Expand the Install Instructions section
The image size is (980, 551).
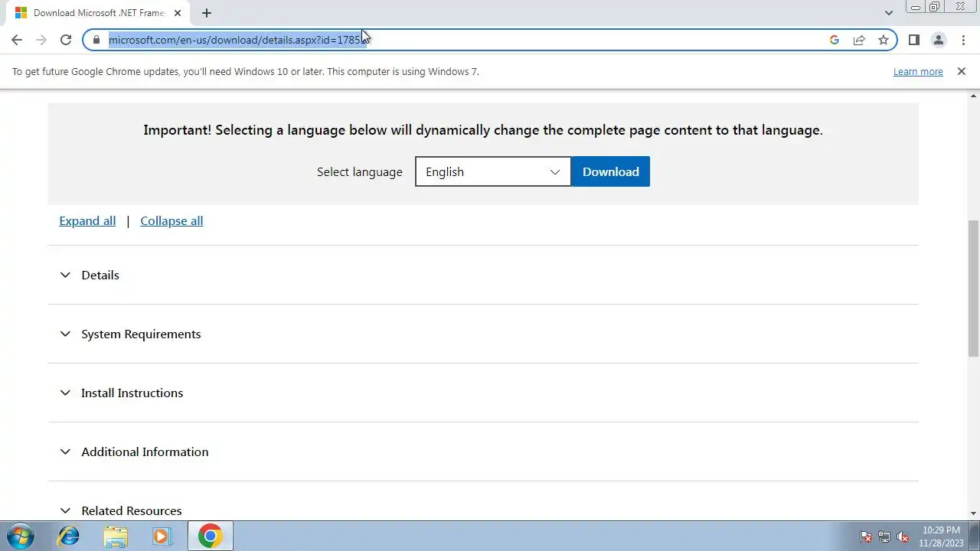(483, 393)
